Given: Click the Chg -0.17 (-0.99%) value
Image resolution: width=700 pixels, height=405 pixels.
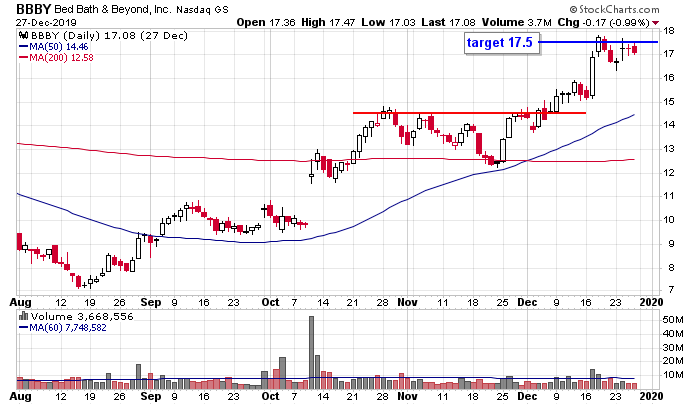Looking at the screenshot, I should tap(603, 22).
